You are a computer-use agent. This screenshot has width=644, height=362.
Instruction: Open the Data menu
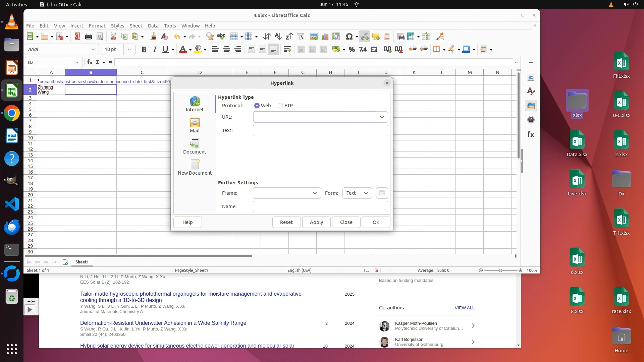pos(153,26)
